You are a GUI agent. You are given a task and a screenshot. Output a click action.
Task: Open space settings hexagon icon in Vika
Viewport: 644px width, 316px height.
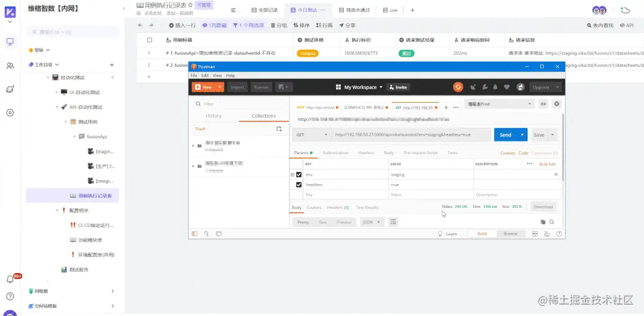coord(10,112)
